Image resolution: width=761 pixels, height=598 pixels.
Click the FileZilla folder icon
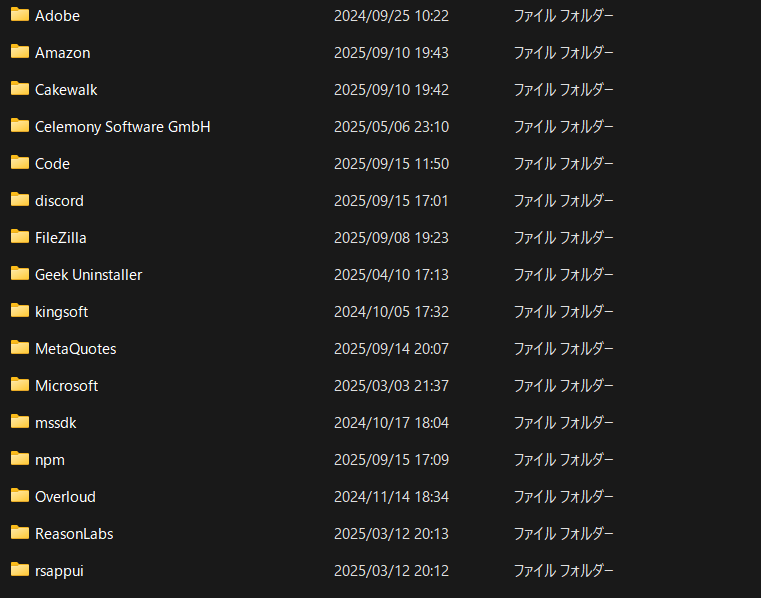click(20, 237)
